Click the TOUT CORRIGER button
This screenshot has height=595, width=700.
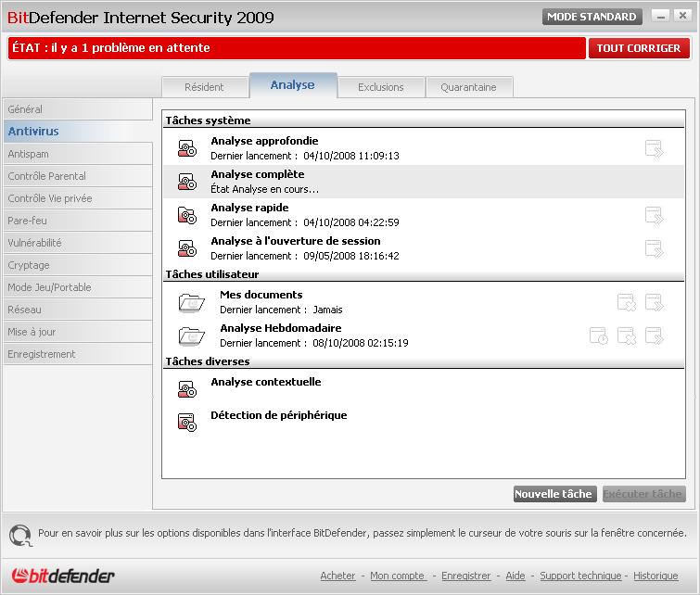639,48
